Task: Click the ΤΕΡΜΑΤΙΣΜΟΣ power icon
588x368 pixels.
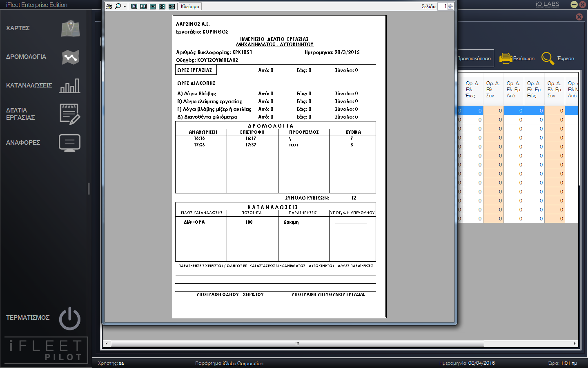Action: click(69, 318)
